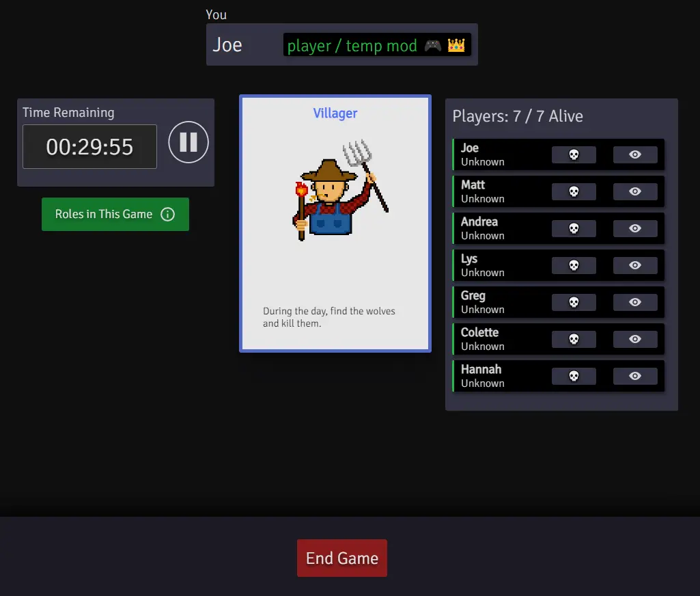Viewport: 700px width, 596px height.
Task: Toggle the eye icon for Matt
Action: [x=635, y=192]
